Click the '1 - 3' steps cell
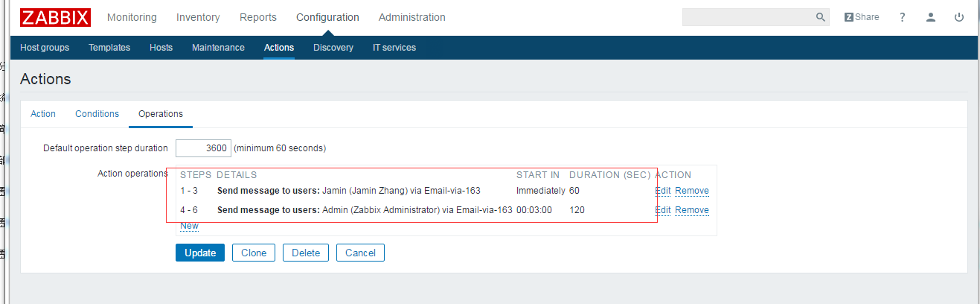This screenshot has width=980, height=304. (x=189, y=191)
